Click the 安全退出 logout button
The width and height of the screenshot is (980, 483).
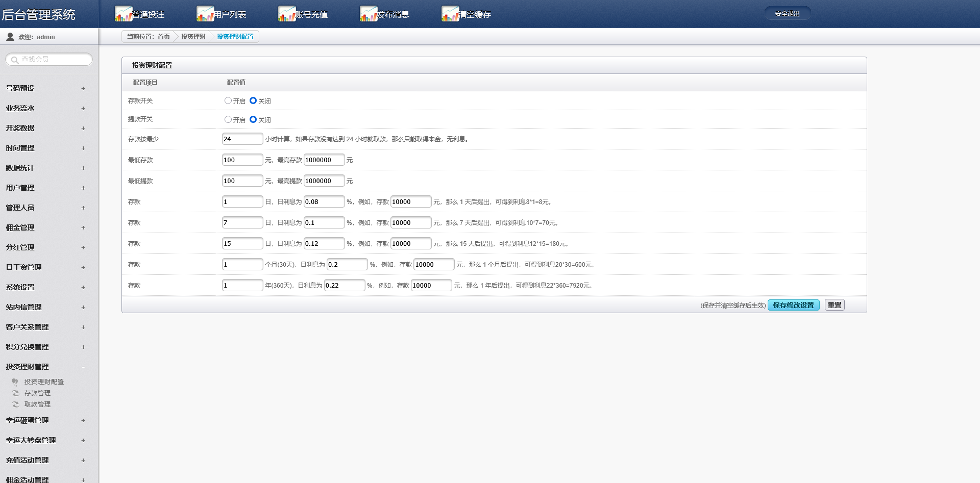point(787,14)
